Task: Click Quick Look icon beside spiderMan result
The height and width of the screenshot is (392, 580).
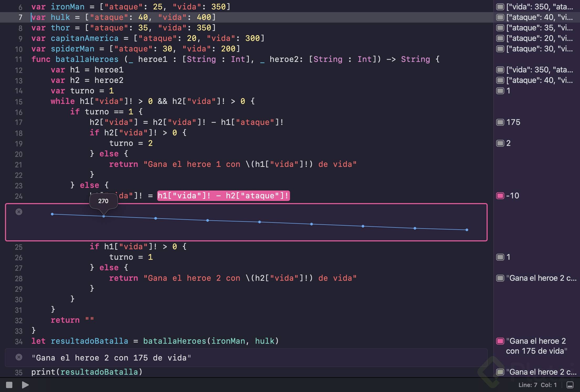Action: [500, 49]
